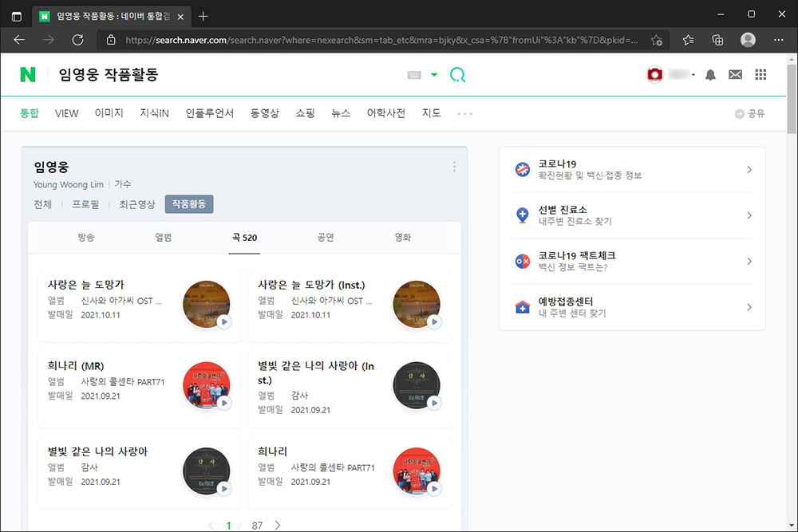Open the 코로나19 팩트체크 row chevron

(749, 262)
